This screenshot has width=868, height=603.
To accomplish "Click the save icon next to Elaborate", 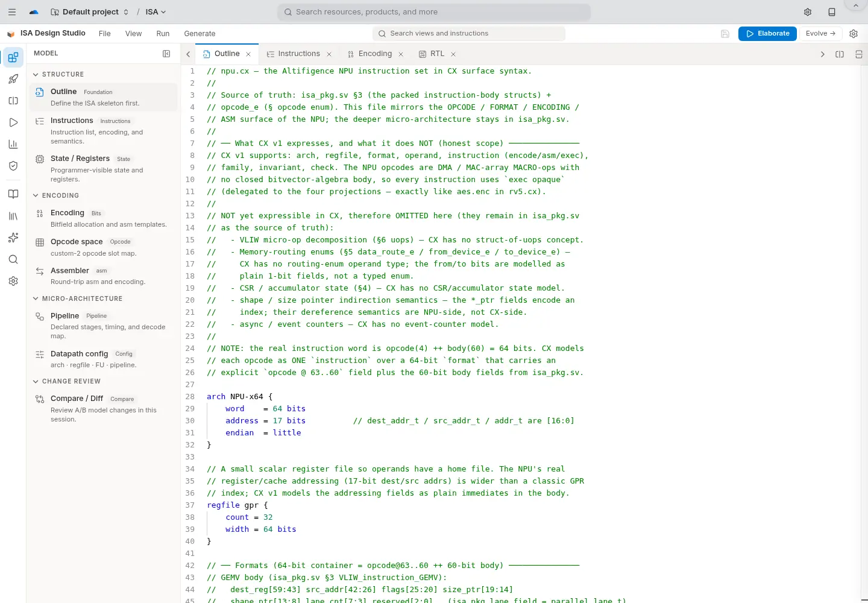I will click(x=725, y=34).
